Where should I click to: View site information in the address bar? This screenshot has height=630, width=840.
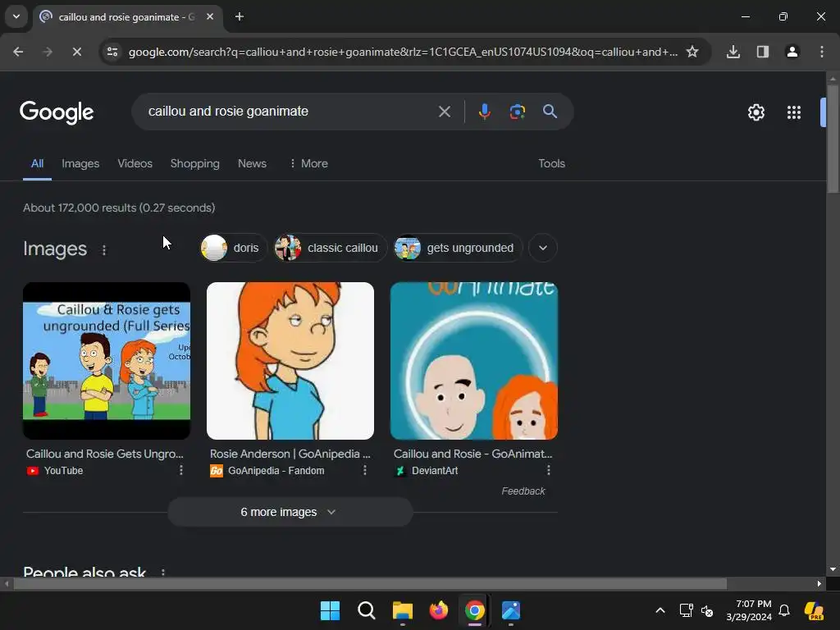(112, 52)
